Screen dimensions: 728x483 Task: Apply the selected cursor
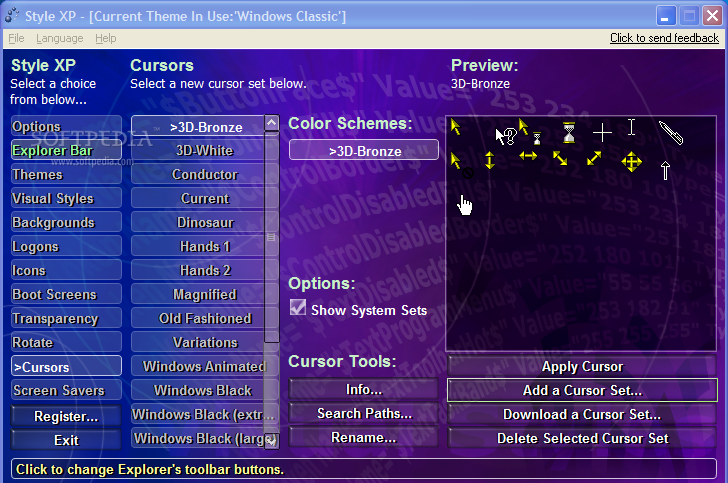[582, 366]
